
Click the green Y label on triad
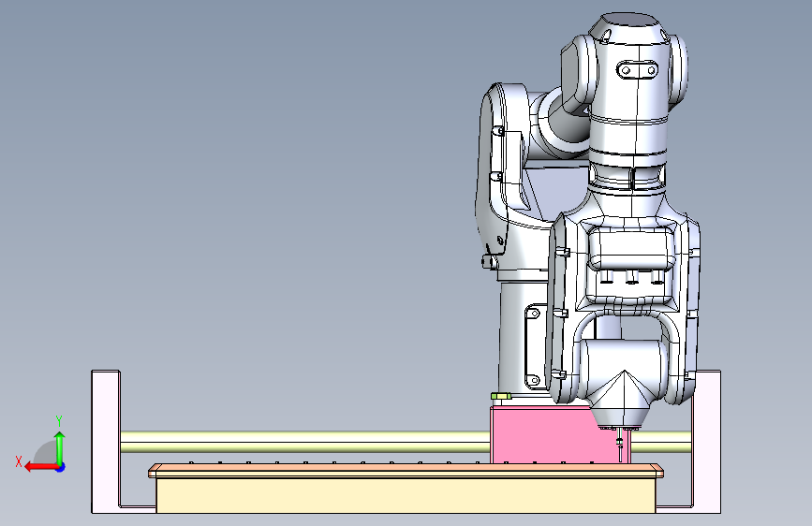coord(59,420)
